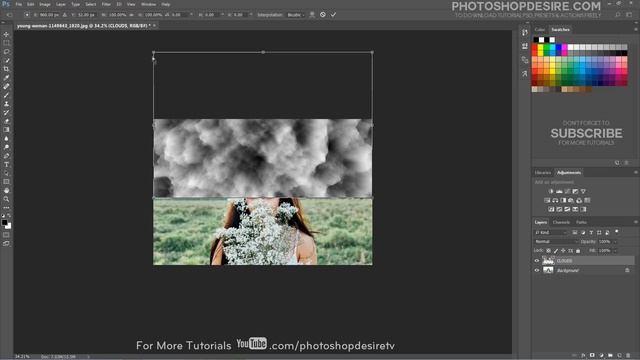Image resolution: width=640 pixels, height=360 pixels.
Task: Select the History Brush tool
Action: (6, 112)
